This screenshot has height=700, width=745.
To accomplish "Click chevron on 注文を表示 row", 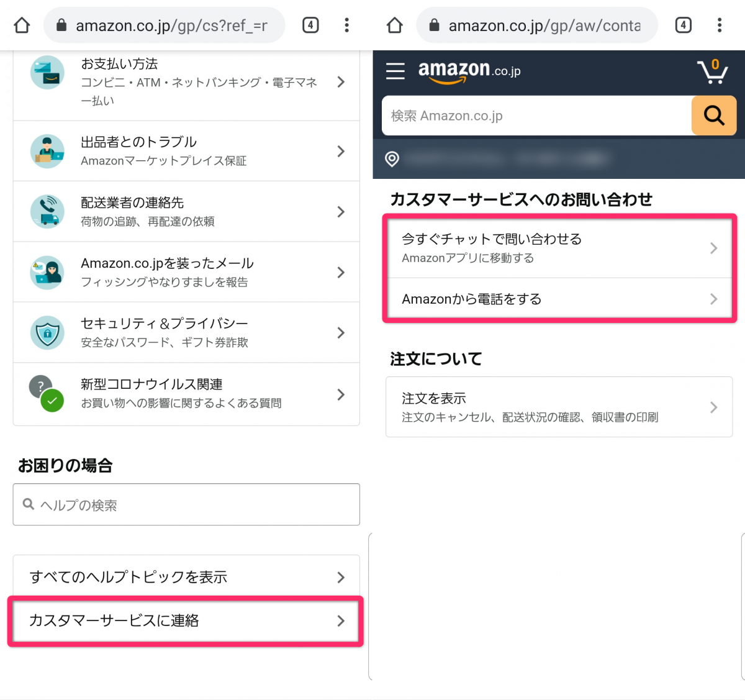I will (714, 407).
